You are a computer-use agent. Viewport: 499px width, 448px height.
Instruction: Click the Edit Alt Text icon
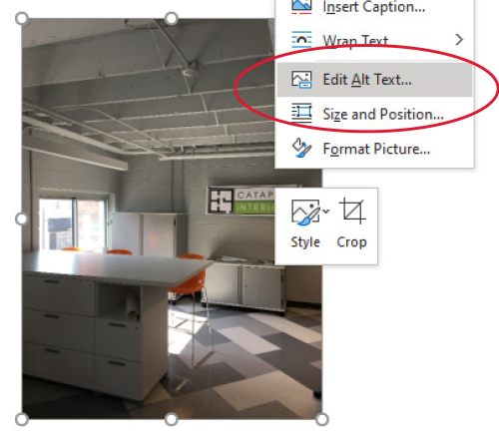pyautogui.click(x=301, y=80)
